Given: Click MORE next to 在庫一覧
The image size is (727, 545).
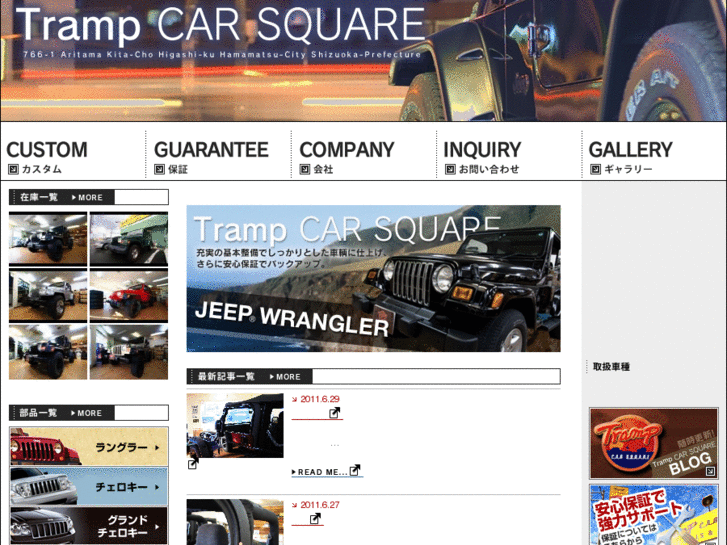Looking at the screenshot, I should 88,198.
